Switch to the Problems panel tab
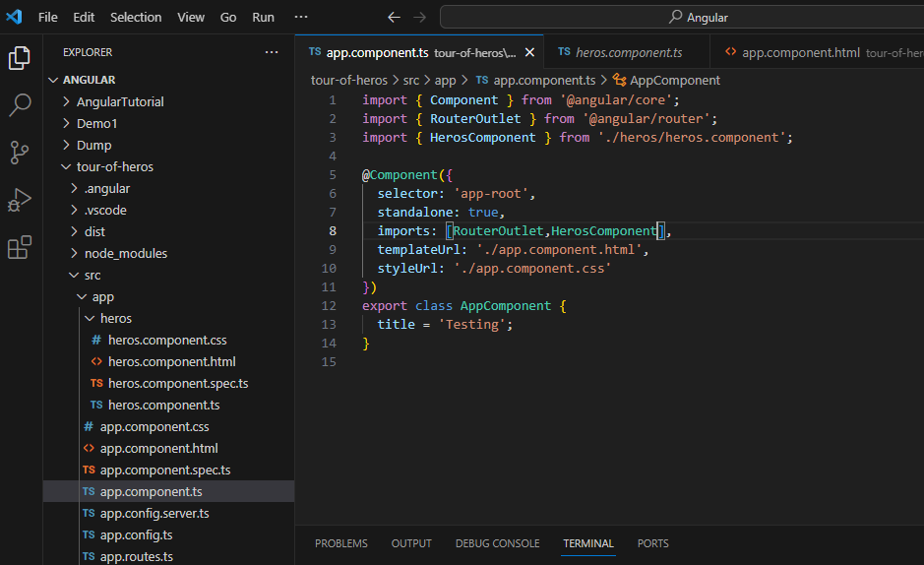This screenshot has height=565, width=924. point(340,543)
